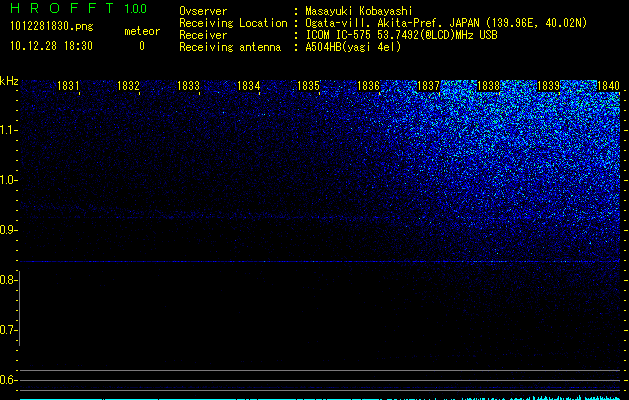The image size is (629, 400).
Task: Click the 'meteor' label
Action: pos(142,31)
